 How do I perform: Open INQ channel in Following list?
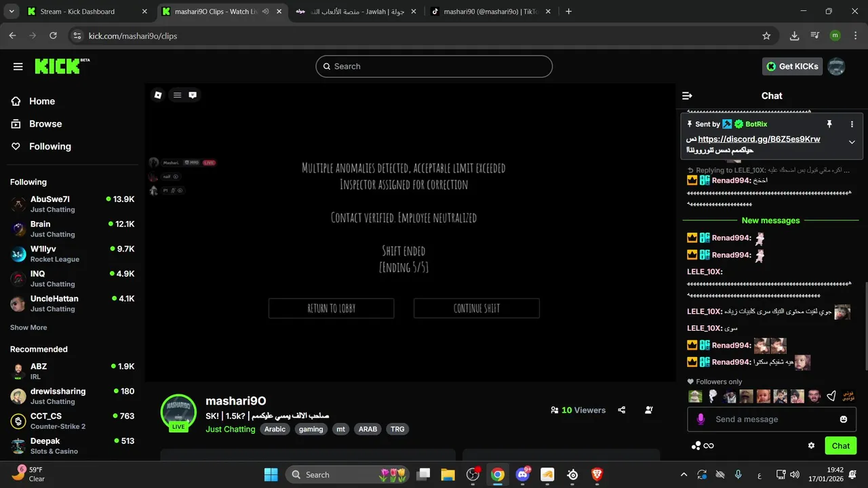pyautogui.click(x=72, y=279)
